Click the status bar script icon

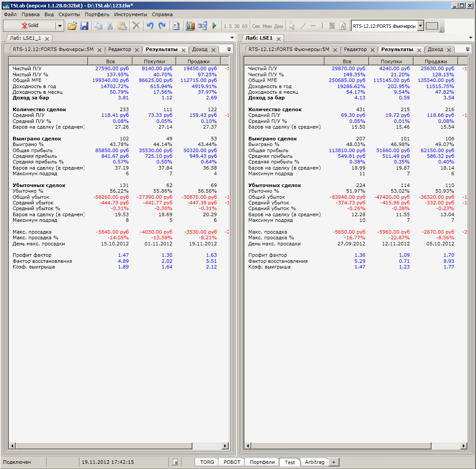pos(175,462)
